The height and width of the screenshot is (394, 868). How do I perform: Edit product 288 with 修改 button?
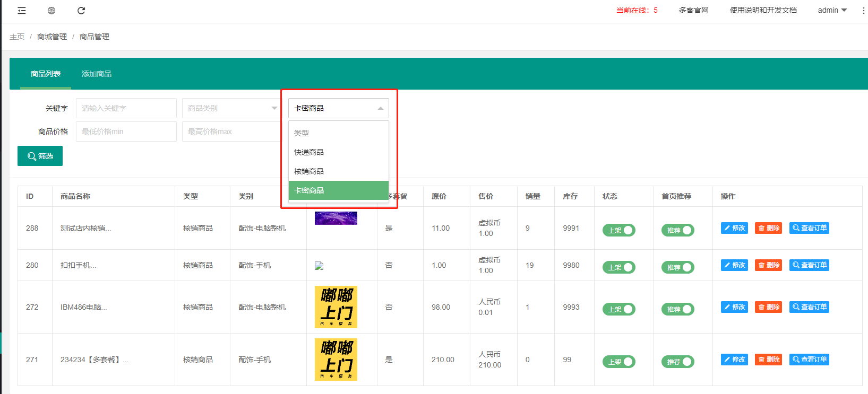(734, 228)
